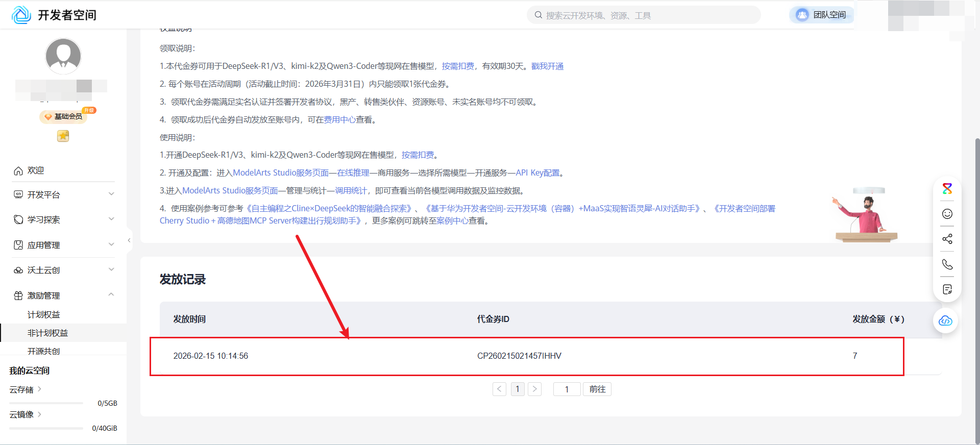Click first 按需扣费 link in 领取说明
980x445 pixels.
458,66
